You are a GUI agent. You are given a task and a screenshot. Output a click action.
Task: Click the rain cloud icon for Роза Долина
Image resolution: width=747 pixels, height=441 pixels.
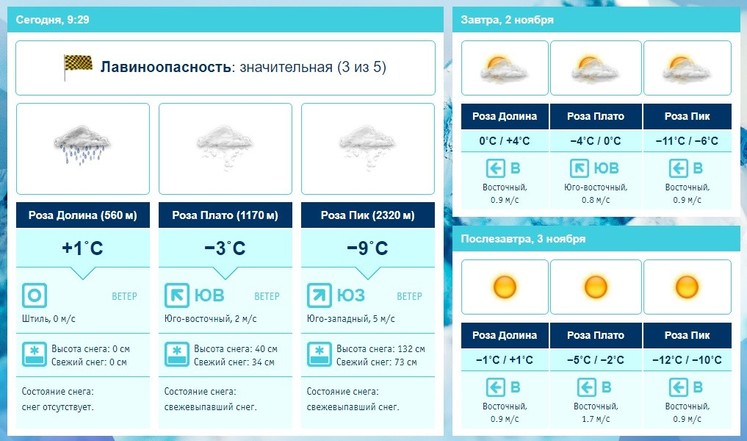82,144
